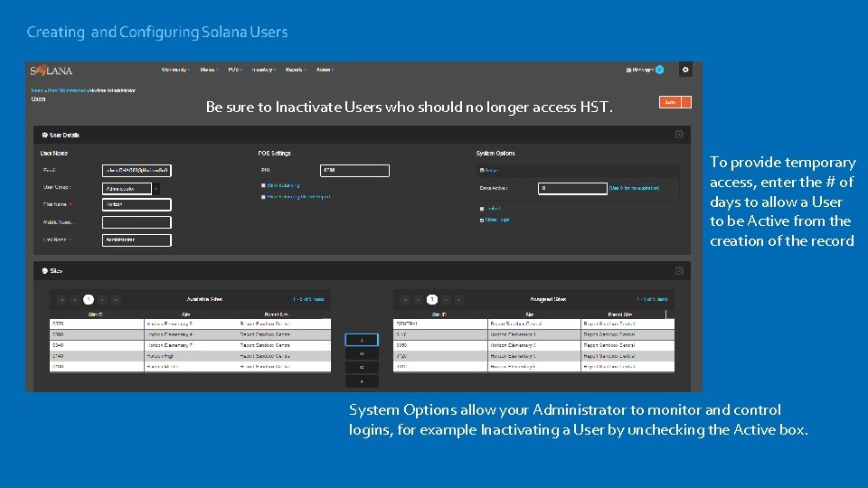
Task: Open the settings gear icon
Action: (x=685, y=70)
